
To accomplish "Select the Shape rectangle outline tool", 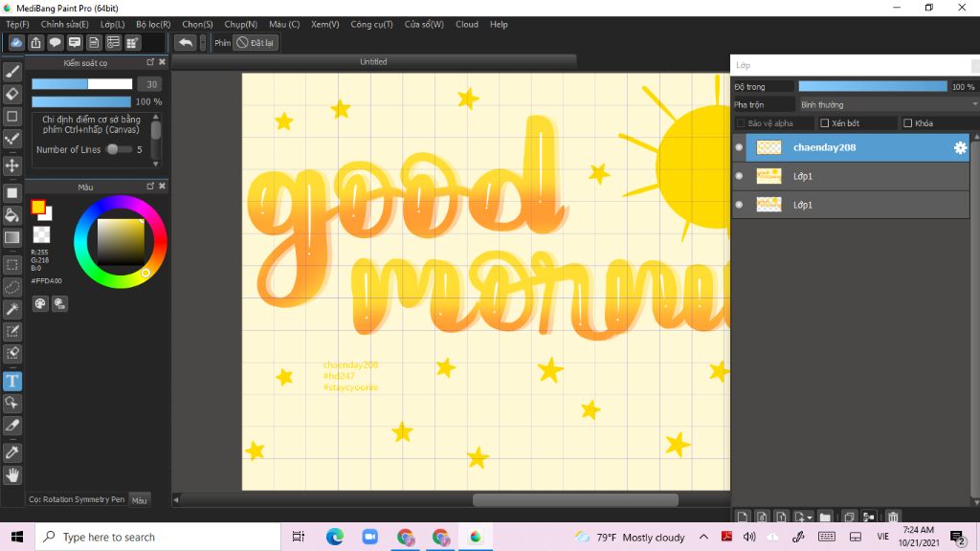I will pos(11,116).
